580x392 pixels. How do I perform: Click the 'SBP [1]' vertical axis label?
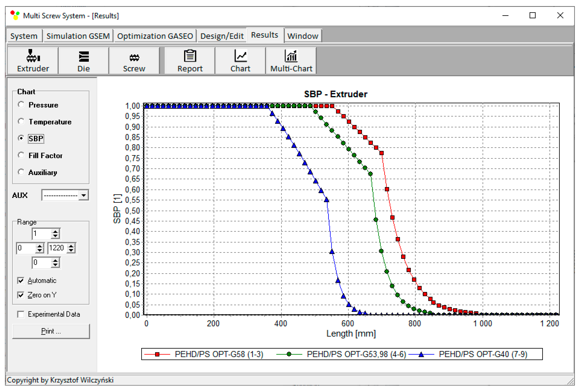point(117,209)
